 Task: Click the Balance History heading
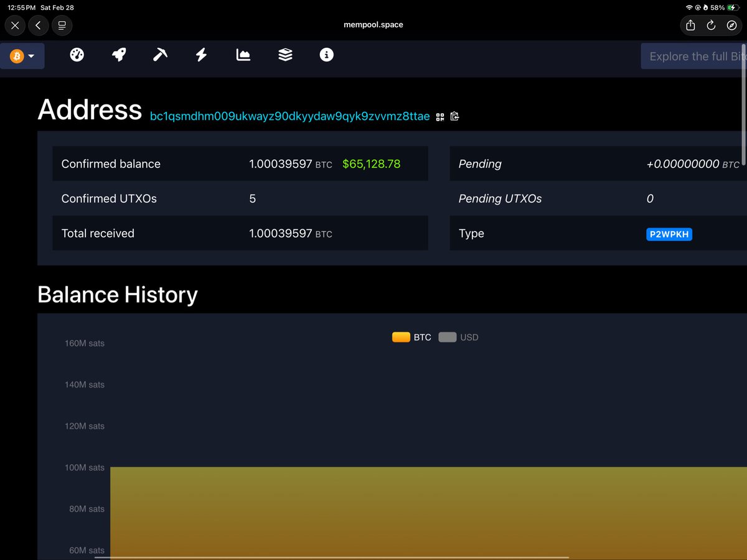tap(118, 294)
